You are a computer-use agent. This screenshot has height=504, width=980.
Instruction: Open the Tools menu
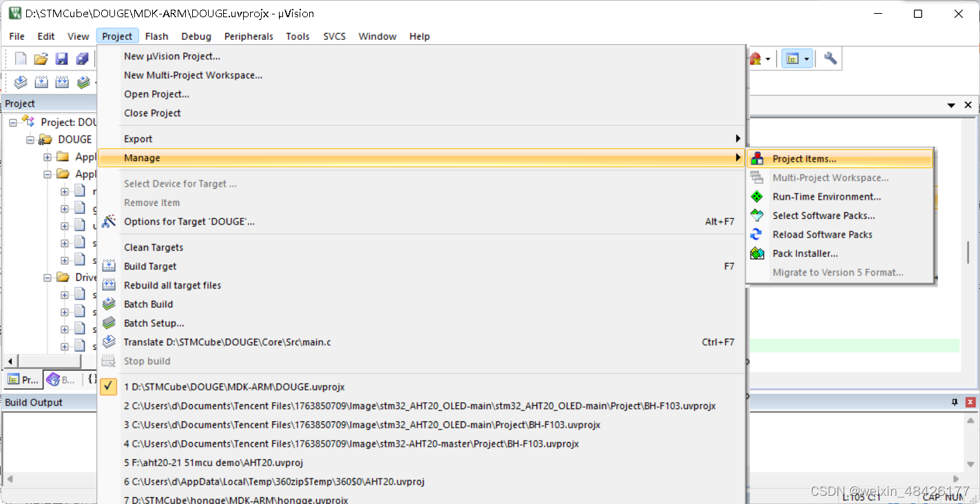pos(298,36)
